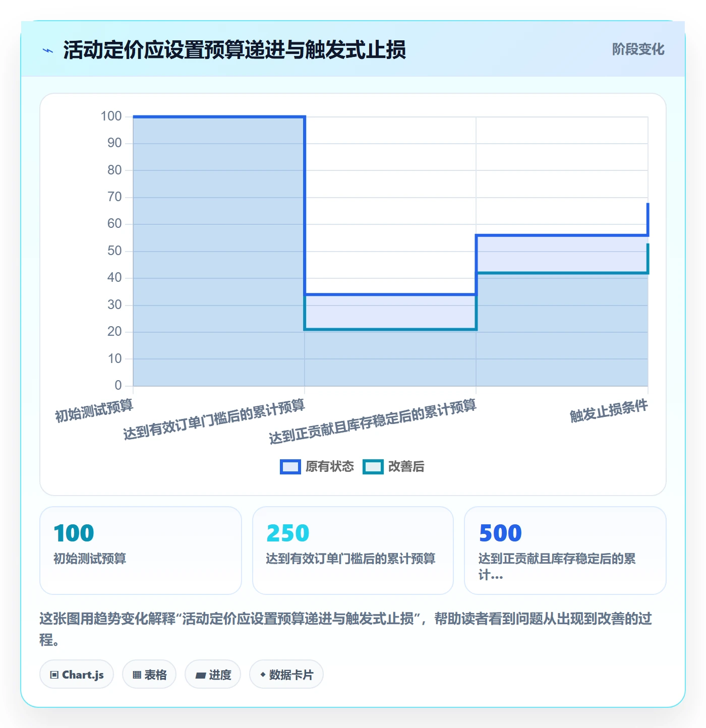This screenshot has height=728, width=706.
Task: Click the y-axis tick label 50
Action: pyautogui.click(x=114, y=251)
